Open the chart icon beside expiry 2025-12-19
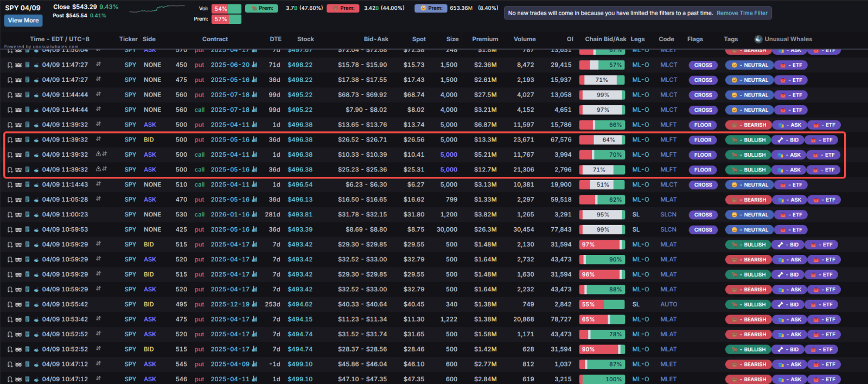The height and width of the screenshot is (384, 868). 254,304
